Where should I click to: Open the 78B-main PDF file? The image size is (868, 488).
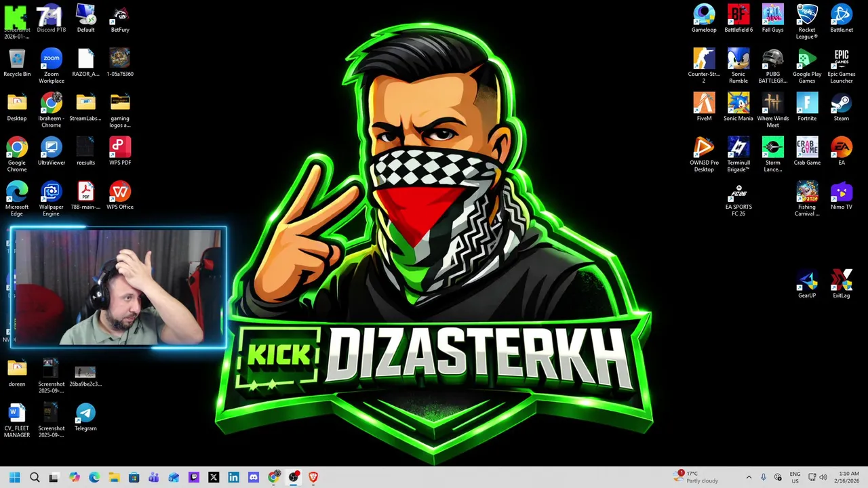point(85,195)
